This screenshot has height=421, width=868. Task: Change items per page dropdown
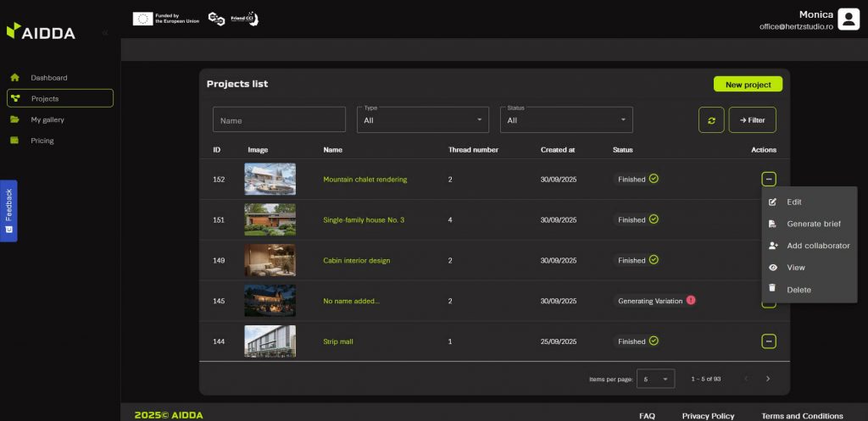pos(655,379)
